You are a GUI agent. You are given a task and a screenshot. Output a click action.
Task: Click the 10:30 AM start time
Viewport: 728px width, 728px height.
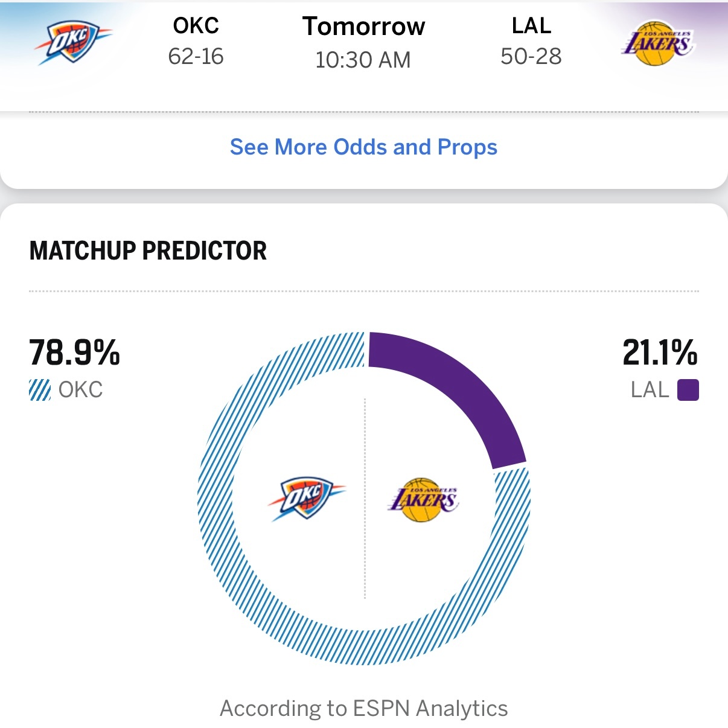point(364,59)
